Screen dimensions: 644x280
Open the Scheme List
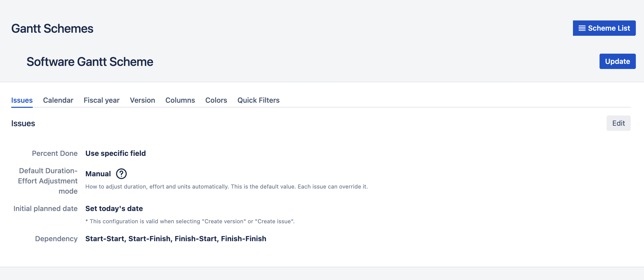pos(604,28)
